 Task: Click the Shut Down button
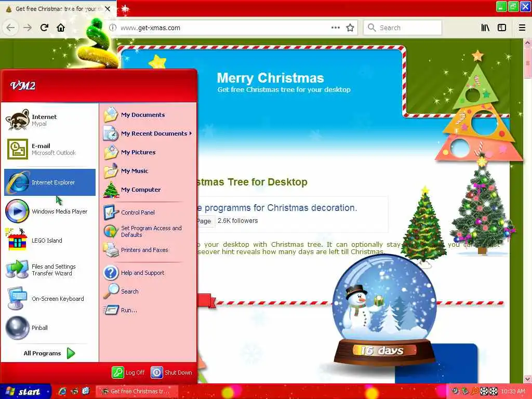coord(171,372)
